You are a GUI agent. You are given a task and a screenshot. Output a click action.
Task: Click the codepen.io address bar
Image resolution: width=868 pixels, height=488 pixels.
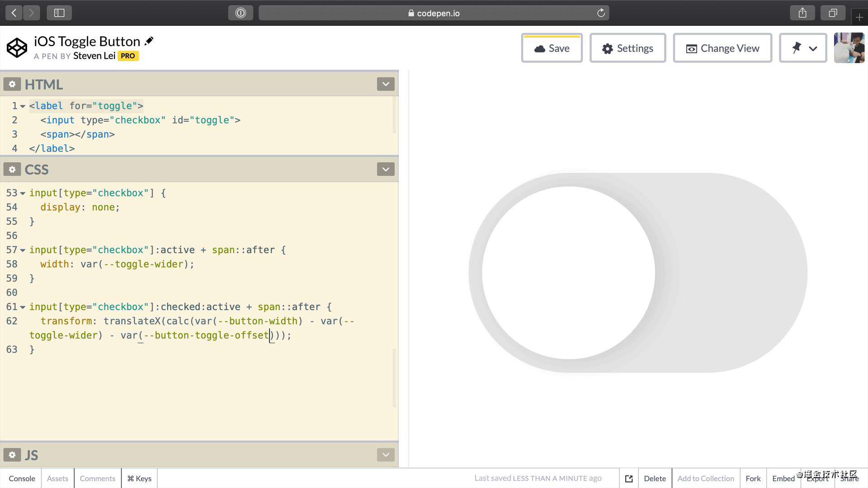coord(434,13)
